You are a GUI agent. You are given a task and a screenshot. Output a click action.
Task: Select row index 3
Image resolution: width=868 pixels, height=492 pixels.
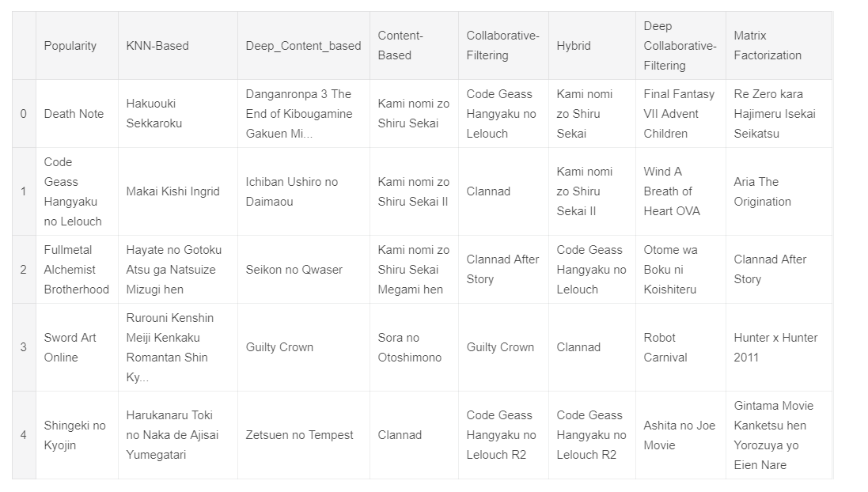(24, 347)
